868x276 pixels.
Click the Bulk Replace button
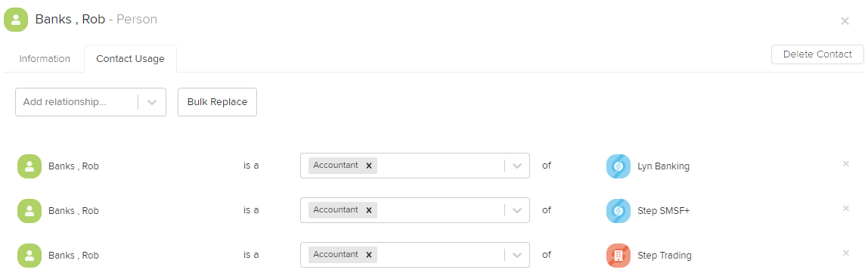(217, 102)
